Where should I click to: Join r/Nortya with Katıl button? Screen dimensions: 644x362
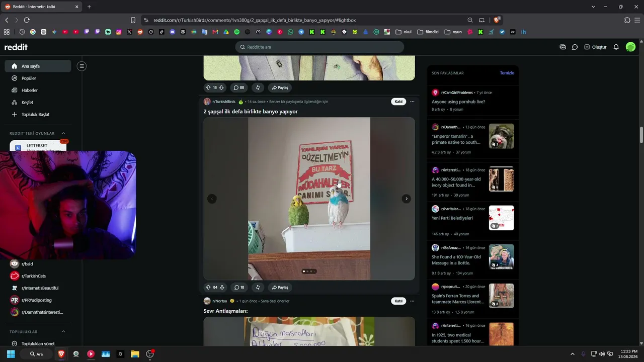tap(398, 301)
